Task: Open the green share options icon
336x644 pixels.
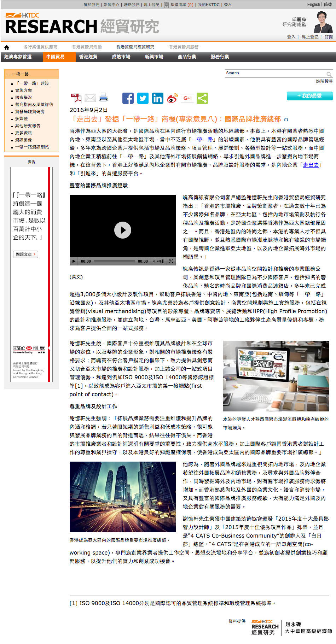Action: tap(202, 98)
